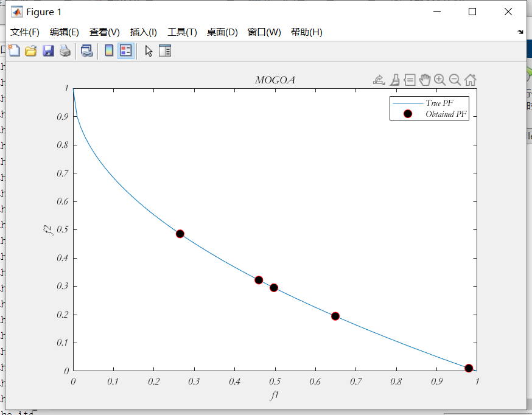532x415 pixels.
Task: Open a file using the folder icon
Action: point(30,51)
